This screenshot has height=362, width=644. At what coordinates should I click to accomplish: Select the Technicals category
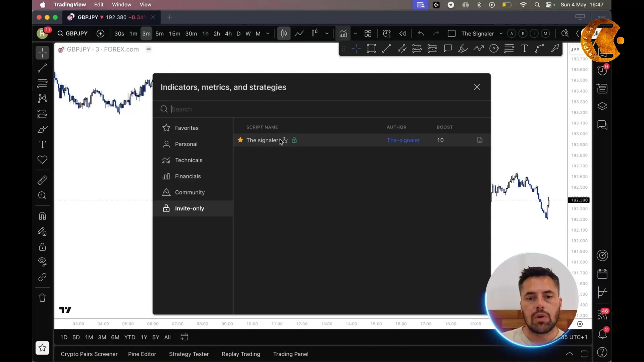click(x=193, y=160)
